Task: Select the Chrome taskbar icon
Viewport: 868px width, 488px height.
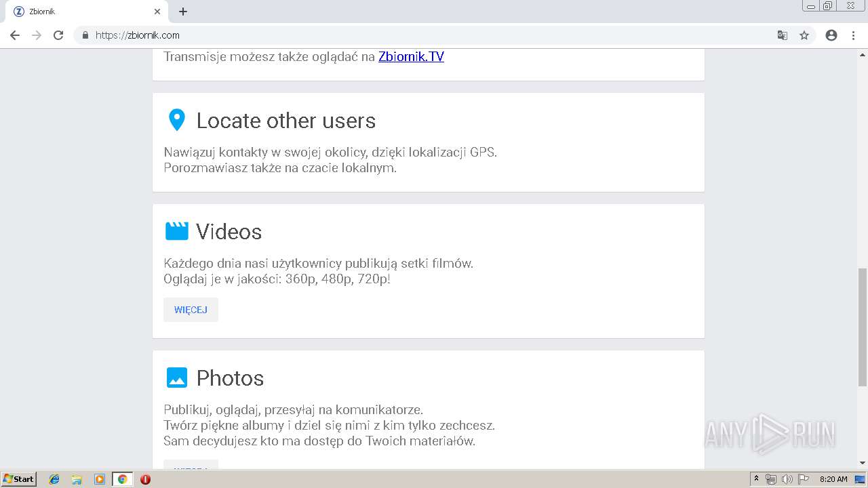Action: click(x=122, y=479)
